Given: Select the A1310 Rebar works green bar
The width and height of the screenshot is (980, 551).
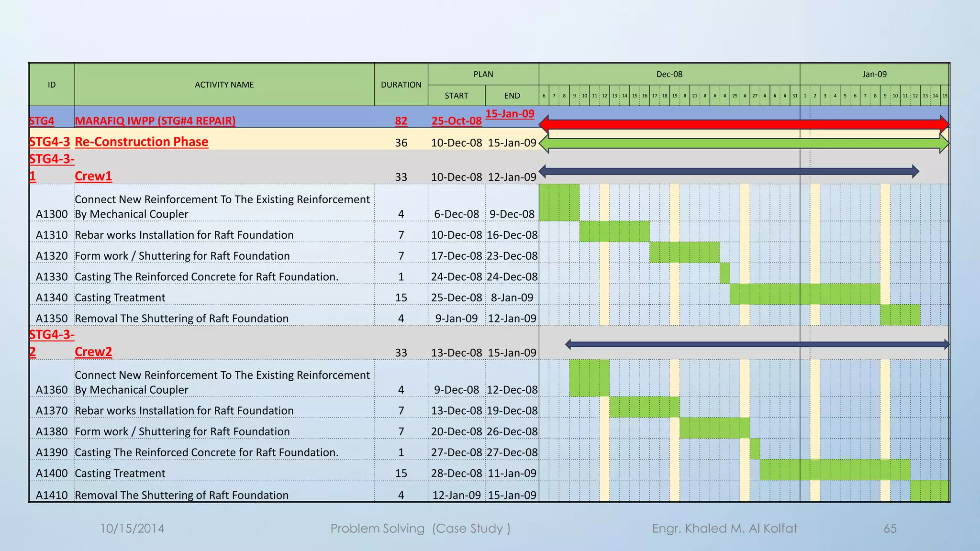Looking at the screenshot, I should point(614,231).
